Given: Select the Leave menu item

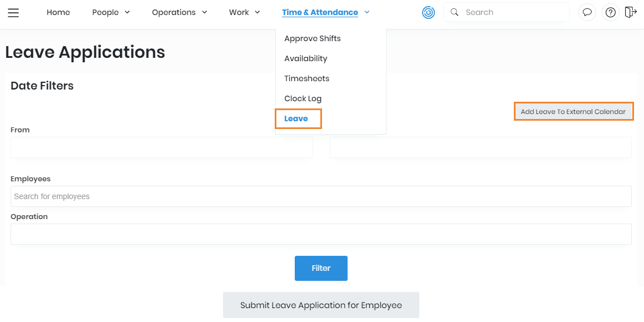Looking at the screenshot, I should pos(296,118).
